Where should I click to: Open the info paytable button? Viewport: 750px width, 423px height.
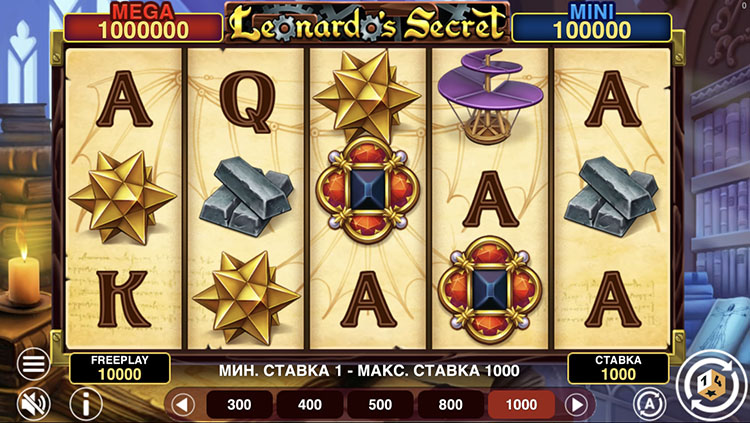pos(86,404)
